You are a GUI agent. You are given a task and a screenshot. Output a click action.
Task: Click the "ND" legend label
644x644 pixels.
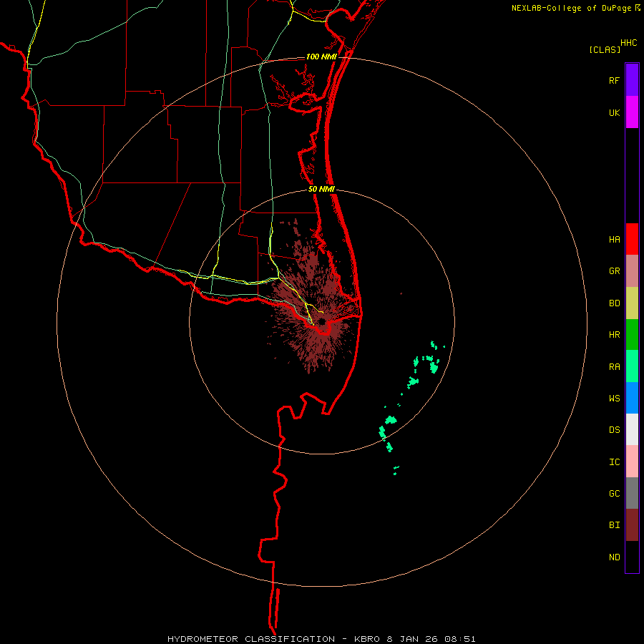(614, 557)
